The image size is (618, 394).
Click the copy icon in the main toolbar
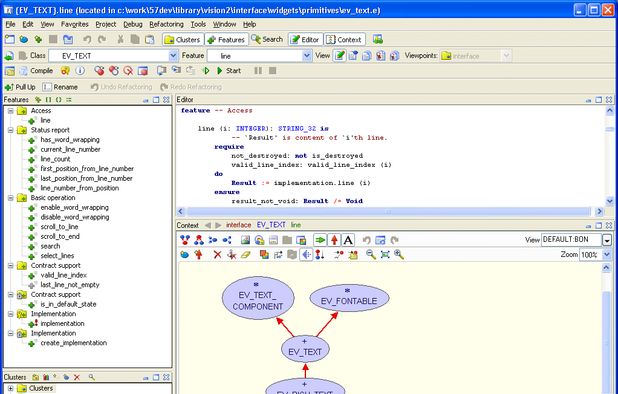point(135,39)
